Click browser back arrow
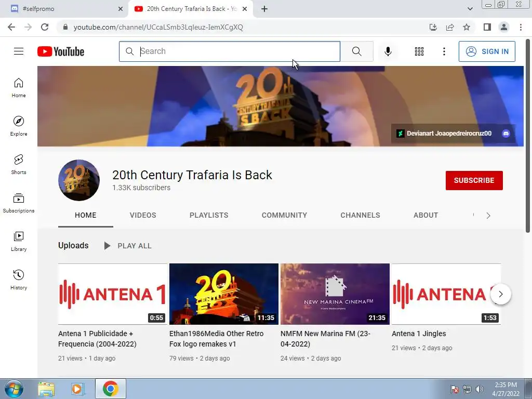The height and width of the screenshot is (399, 532). tap(11, 27)
